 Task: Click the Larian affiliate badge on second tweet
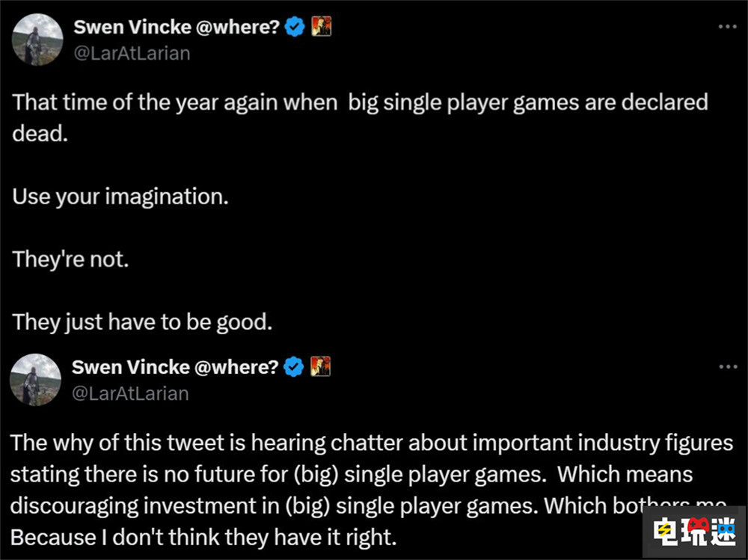[x=320, y=367]
